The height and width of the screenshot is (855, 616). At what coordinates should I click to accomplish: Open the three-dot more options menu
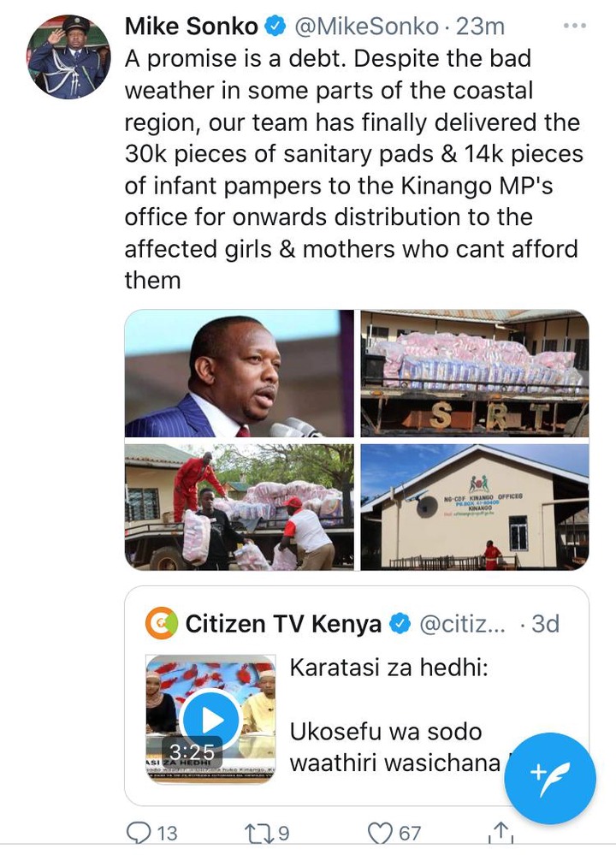tap(575, 26)
